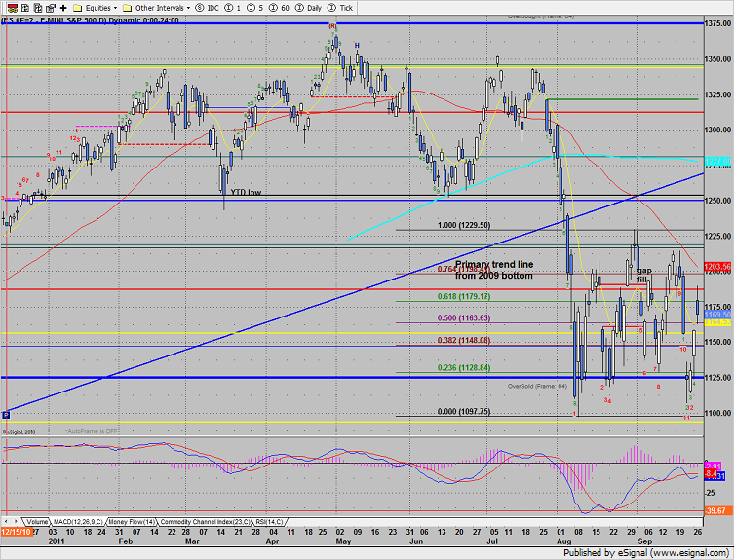Click the red and yellow chart-link icon in toolbar
The width and height of the screenshot is (734, 560).
pyautogui.click(x=12, y=8)
